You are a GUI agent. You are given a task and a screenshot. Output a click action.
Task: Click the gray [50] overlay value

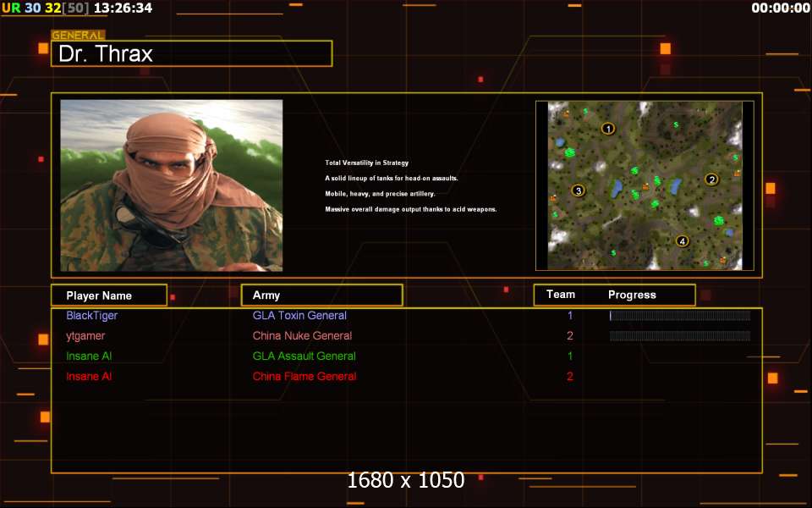75,8
